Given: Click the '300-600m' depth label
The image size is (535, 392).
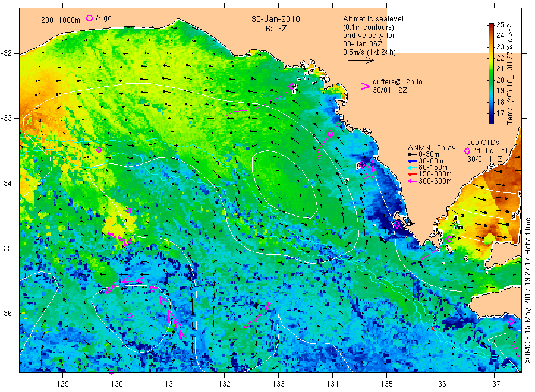Looking at the screenshot, I should [x=435, y=181].
